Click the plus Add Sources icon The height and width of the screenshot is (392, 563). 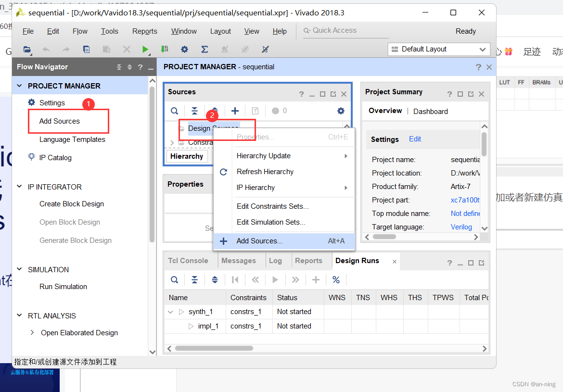click(x=235, y=111)
